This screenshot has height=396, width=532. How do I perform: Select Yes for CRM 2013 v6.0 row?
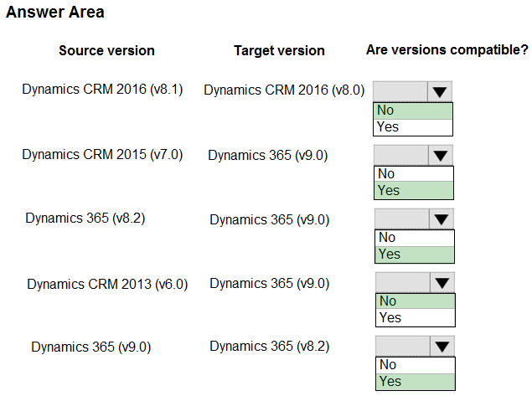click(415, 317)
